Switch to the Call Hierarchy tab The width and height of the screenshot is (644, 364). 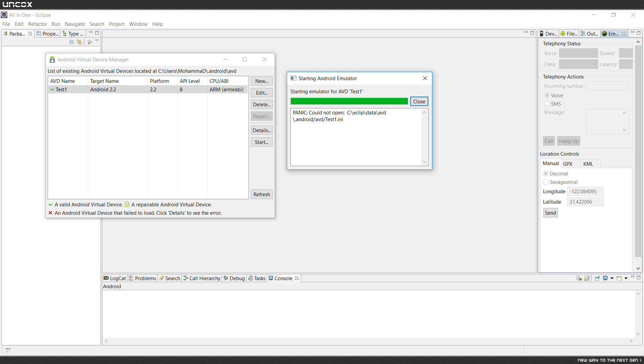coord(202,278)
